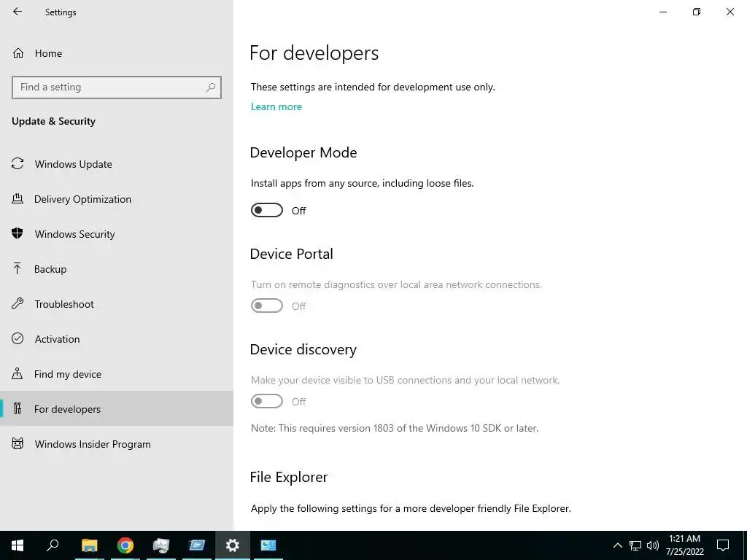Select Delivery Optimization in the sidebar
The height and width of the screenshot is (560, 747).
pos(117,199)
